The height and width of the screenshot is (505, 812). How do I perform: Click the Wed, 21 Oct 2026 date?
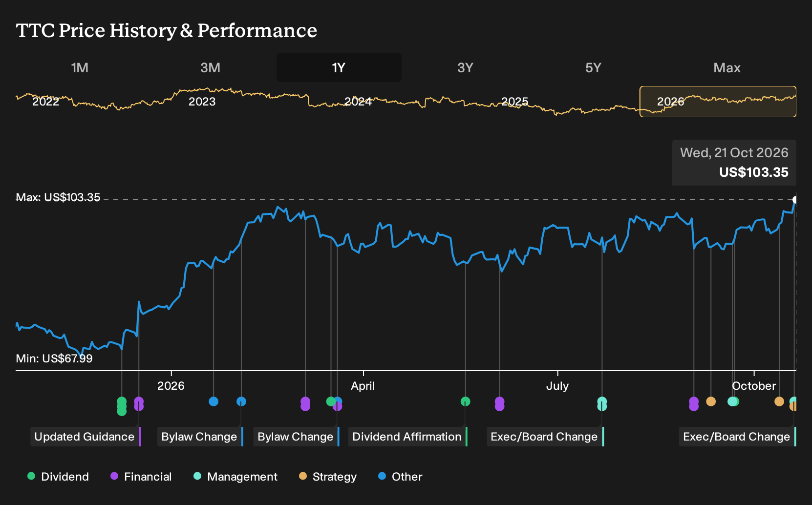(734, 153)
